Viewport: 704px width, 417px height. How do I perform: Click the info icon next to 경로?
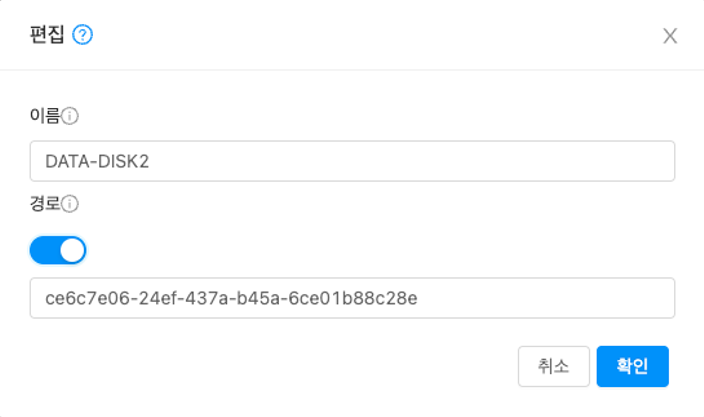[x=70, y=204]
